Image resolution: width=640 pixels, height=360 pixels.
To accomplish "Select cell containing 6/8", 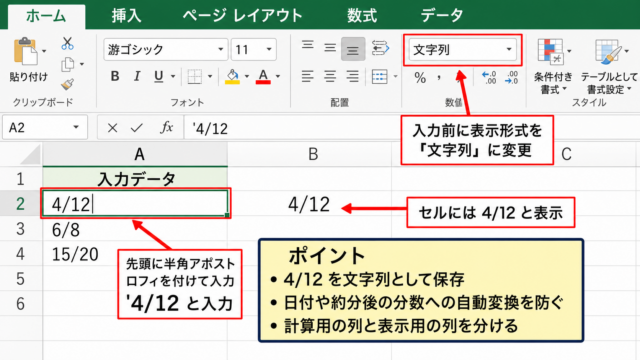I will pos(135,229).
